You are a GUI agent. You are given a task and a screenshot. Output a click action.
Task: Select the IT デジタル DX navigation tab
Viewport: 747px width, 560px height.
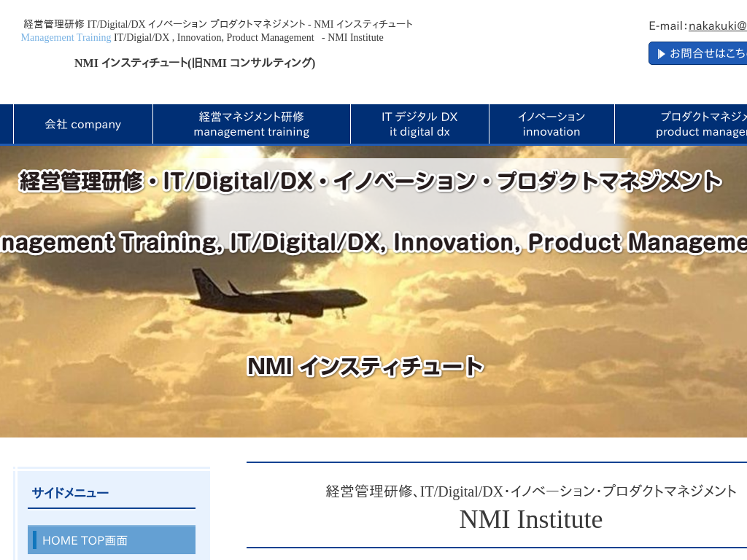click(419, 124)
